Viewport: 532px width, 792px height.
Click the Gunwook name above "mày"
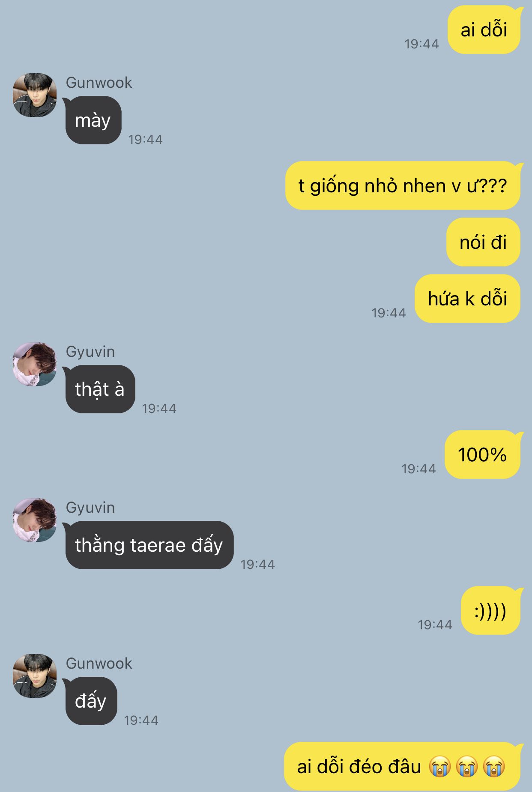[99, 83]
